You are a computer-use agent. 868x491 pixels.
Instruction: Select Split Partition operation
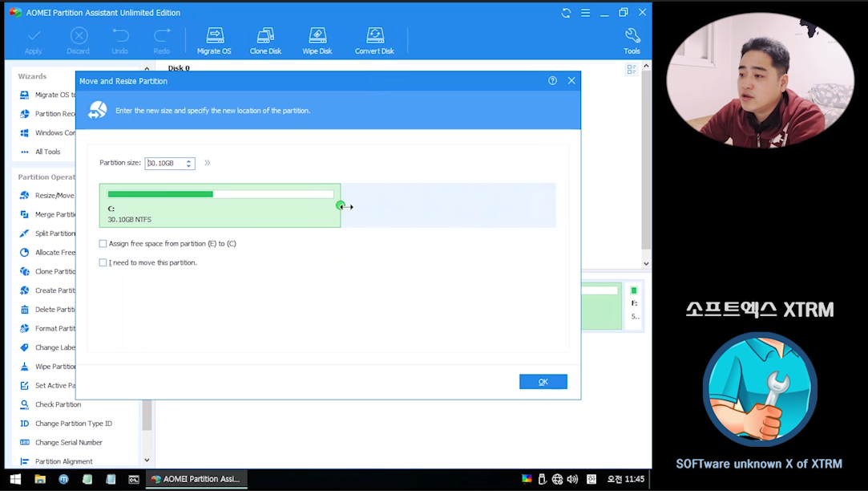click(47, 233)
